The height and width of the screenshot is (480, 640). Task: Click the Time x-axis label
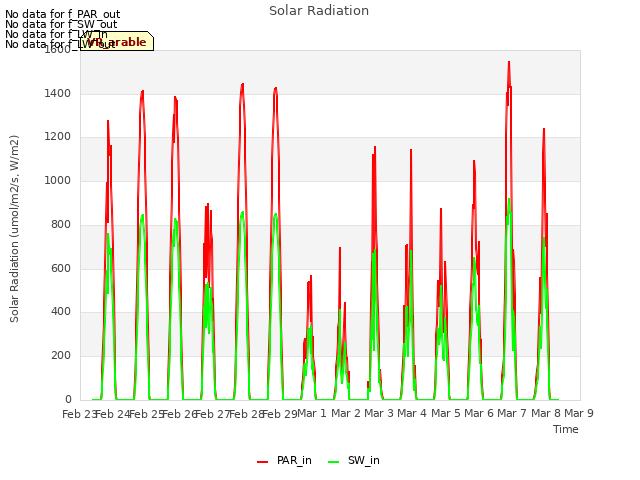pyautogui.click(x=565, y=429)
